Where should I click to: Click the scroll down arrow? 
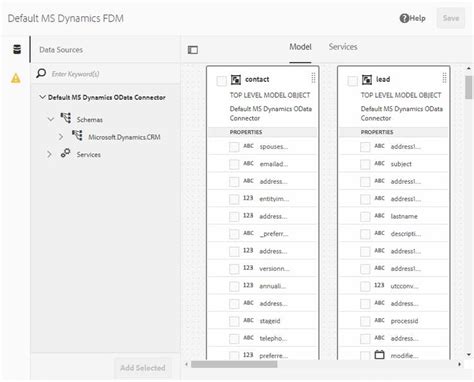[469, 355]
